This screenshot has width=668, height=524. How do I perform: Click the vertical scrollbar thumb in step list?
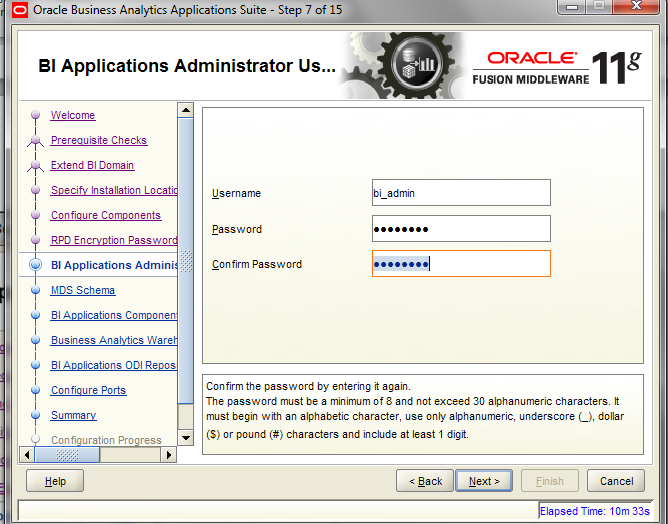tap(186, 261)
